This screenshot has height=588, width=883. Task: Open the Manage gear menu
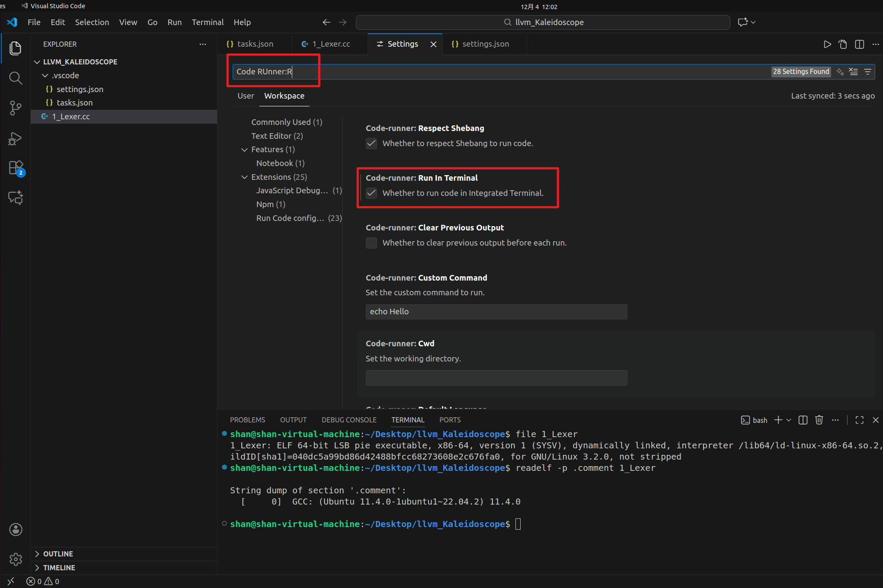(16, 559)
